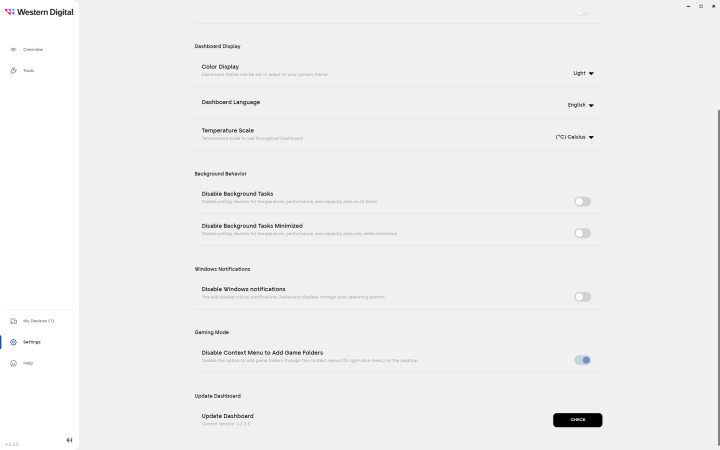The image size is (720, 450).
Task: Open the Color Display dropdown
Action: 584,73
